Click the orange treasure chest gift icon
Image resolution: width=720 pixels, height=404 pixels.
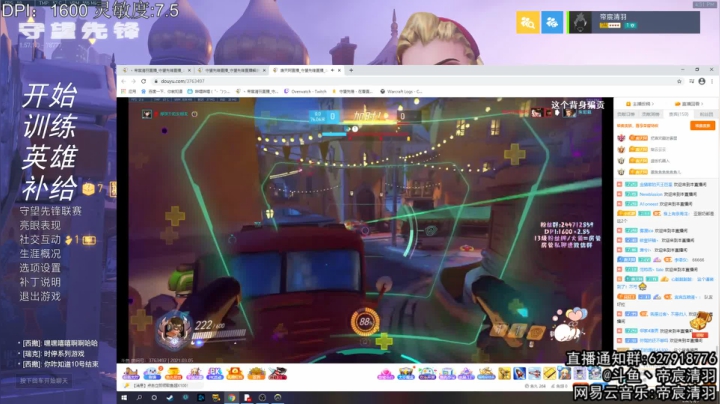coord(235,374)
